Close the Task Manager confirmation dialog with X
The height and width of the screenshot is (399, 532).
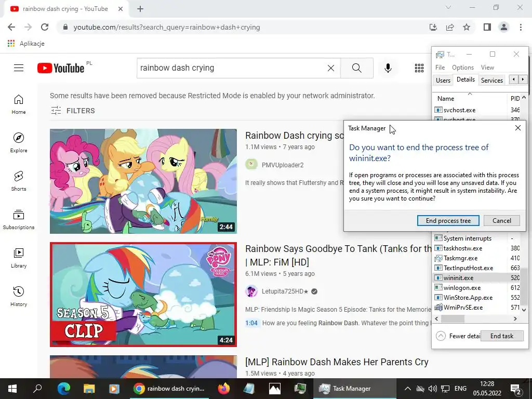click(x=518, y=128)
